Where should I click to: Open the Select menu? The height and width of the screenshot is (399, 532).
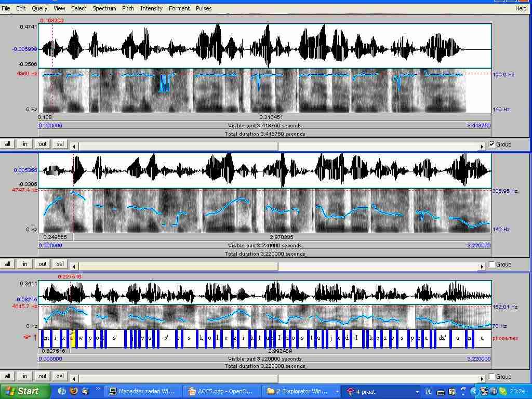(x=79, y=8)
